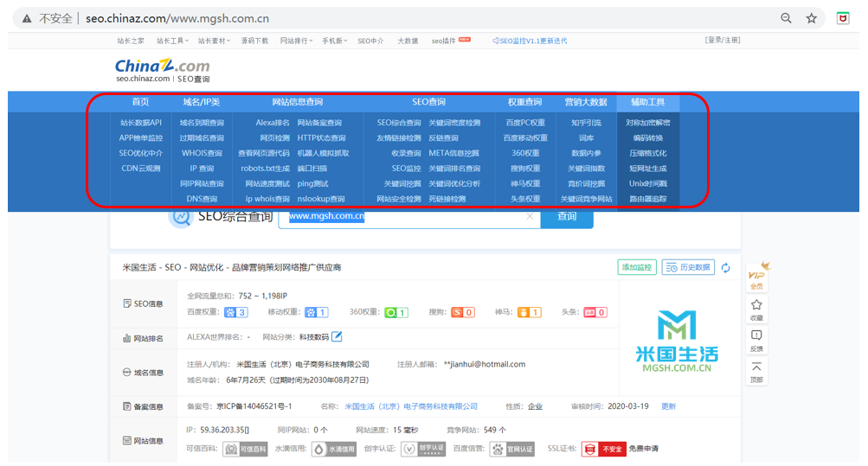868x466 pixels.
Task: Edit site category via pencil icon
Action: point(337,336)
